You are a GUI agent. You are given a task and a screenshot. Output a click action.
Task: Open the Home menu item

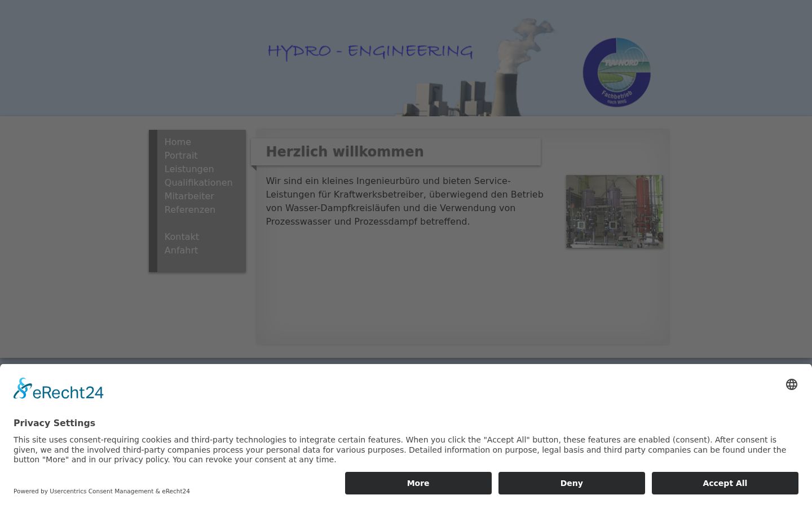click(x=178, y=142)
